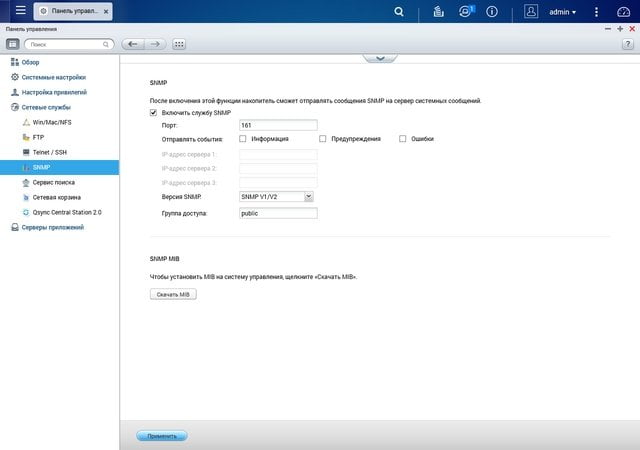Click the 'Скачать MIB' button
The width and height of the screenshot is (640, 450).
pyautogui.click(x=173, y=294)
